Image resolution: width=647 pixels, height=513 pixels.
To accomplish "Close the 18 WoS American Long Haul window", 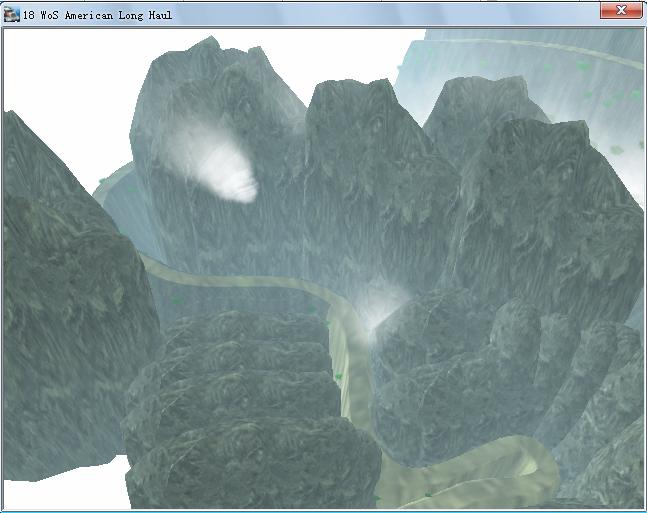I will [620, 12].
